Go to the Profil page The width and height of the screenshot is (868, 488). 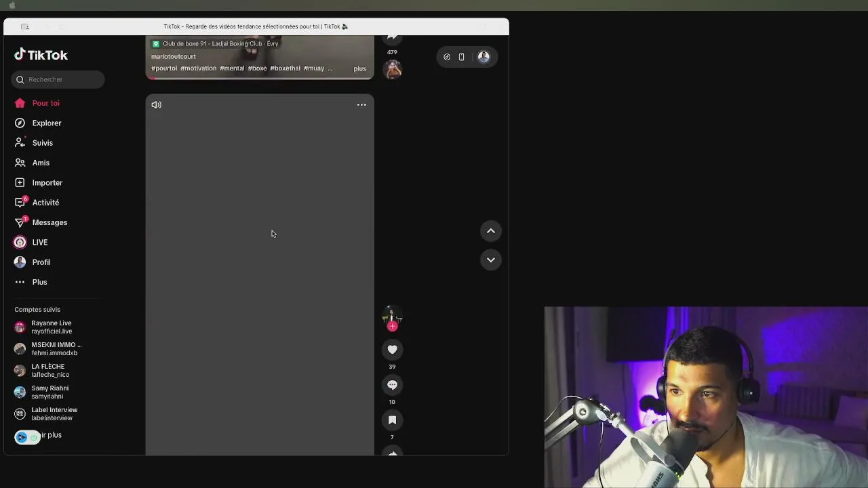click(41, 262)
